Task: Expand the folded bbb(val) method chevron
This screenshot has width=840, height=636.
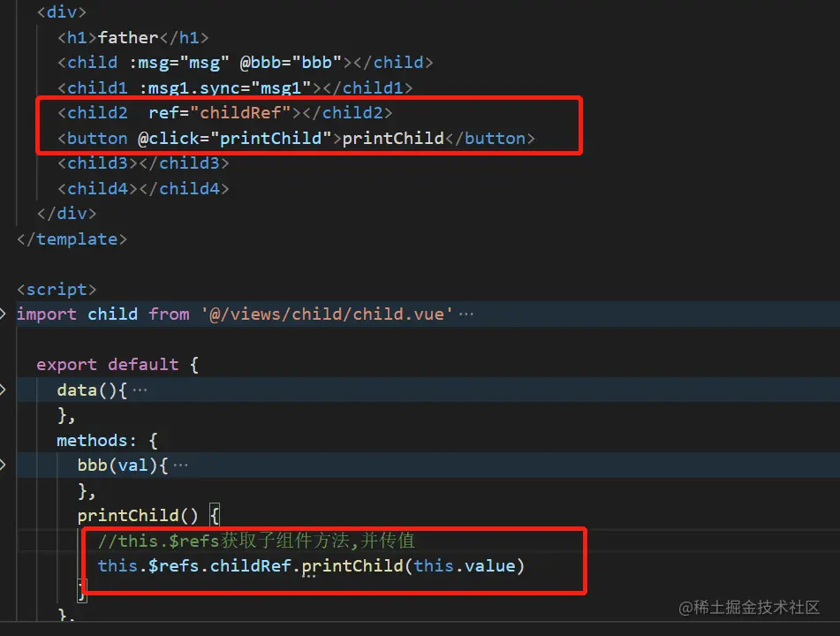Action: 3,465
